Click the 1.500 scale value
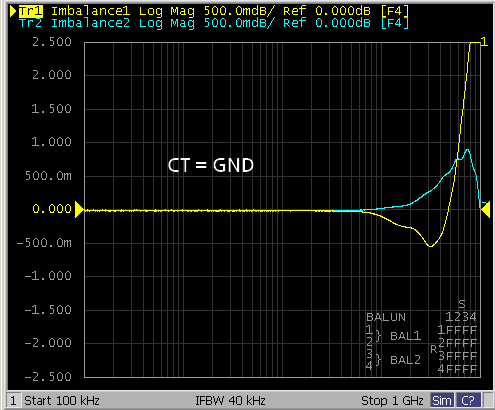Screen dimensions: 495x410 [x=52, y=109]
